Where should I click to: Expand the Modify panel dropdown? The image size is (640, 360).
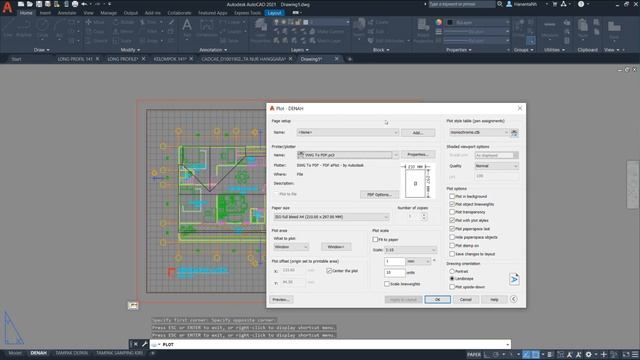point(130,50)
